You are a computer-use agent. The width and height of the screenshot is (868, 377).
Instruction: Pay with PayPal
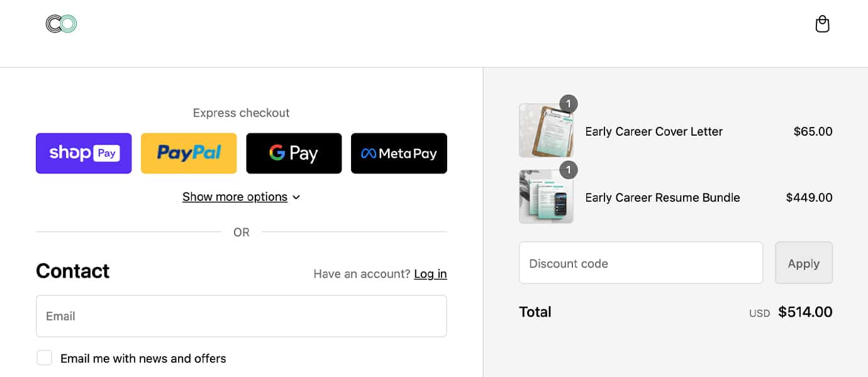pyautogui.click(x=189, y=153)
